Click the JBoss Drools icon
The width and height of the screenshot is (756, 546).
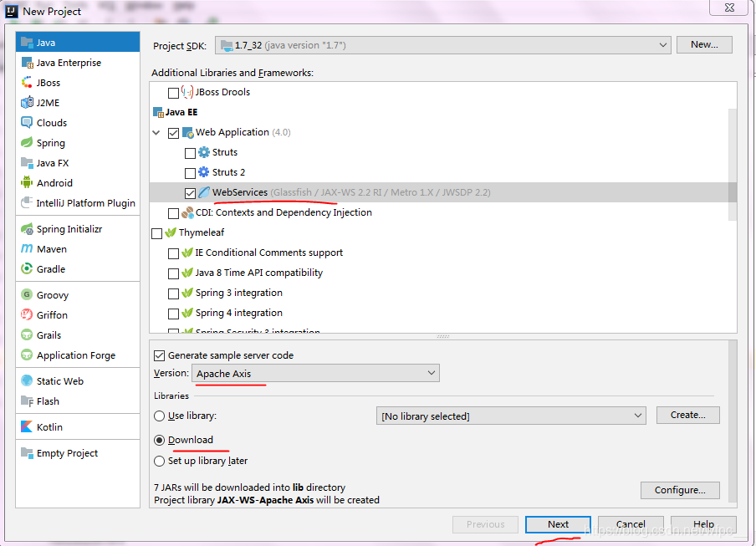pyautogui.click(x=187, y=92)
